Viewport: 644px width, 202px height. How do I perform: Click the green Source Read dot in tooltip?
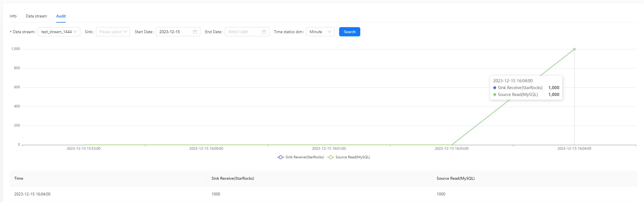pos(495,95)
